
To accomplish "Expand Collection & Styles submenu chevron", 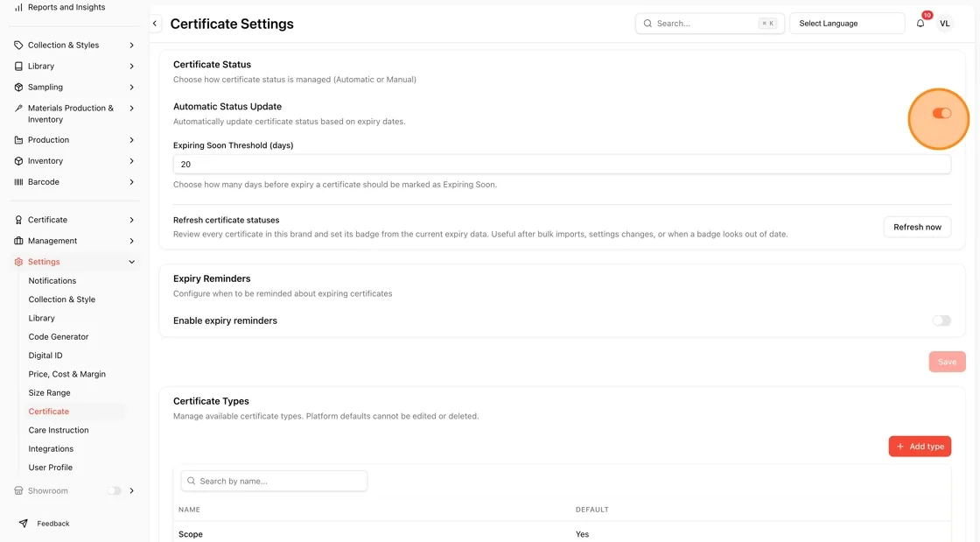I will click(x=131, y=45).
